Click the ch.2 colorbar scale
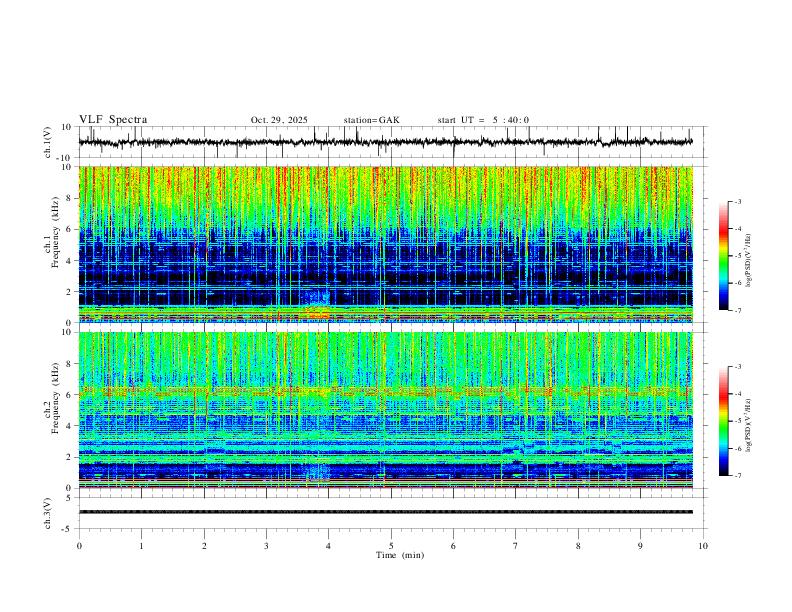Screen dimensions: 792x612 click(x=724, y=421)
